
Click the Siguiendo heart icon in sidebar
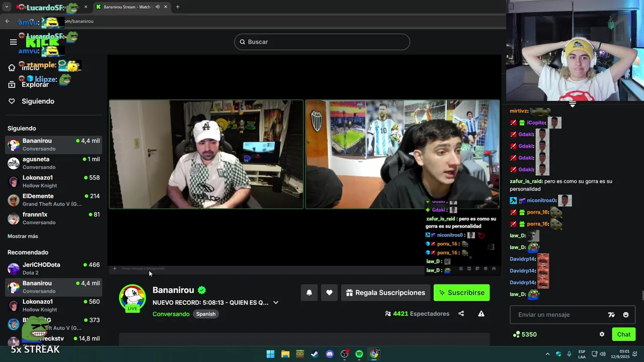[12, 101]
